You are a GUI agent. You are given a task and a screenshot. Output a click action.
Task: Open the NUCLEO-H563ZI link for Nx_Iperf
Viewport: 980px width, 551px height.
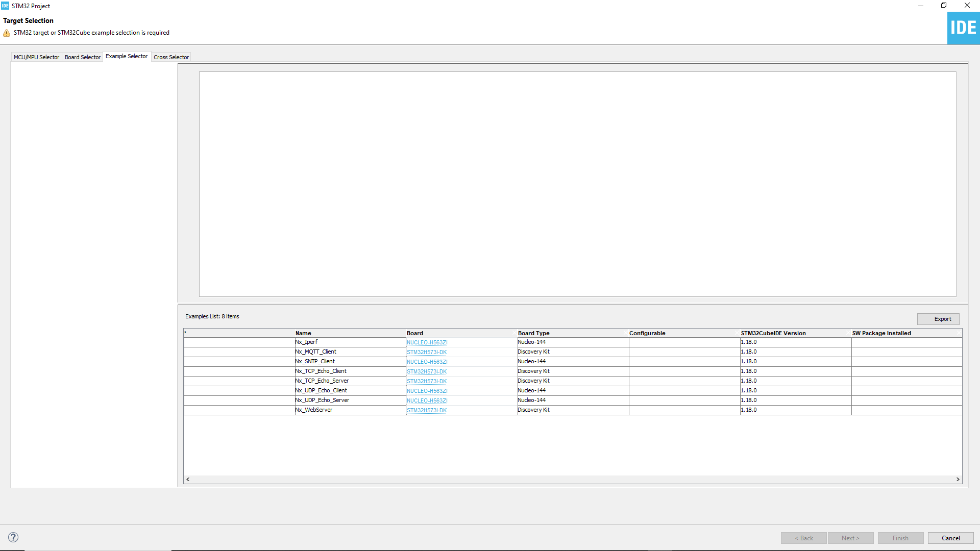(x=427, y=342)
